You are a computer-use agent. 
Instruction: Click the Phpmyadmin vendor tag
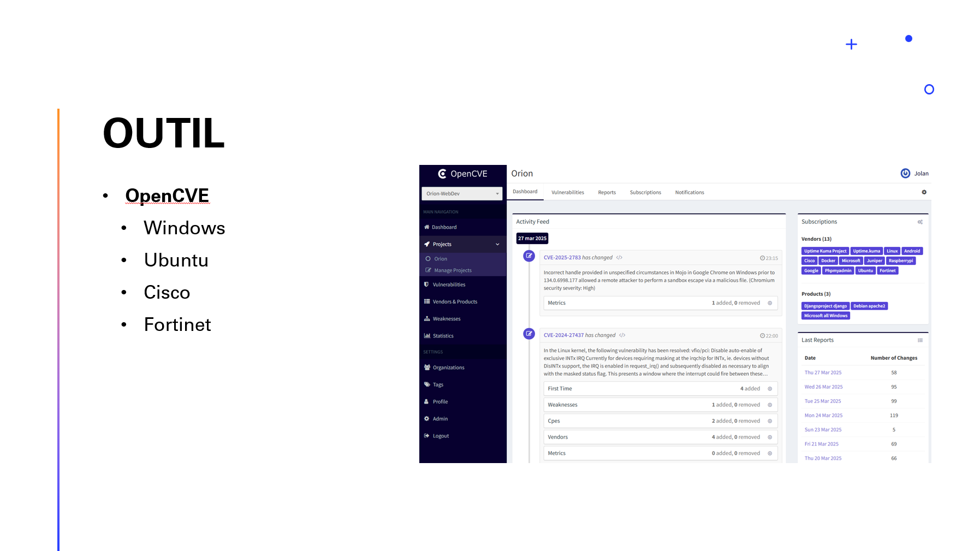(x=838, y=271)
